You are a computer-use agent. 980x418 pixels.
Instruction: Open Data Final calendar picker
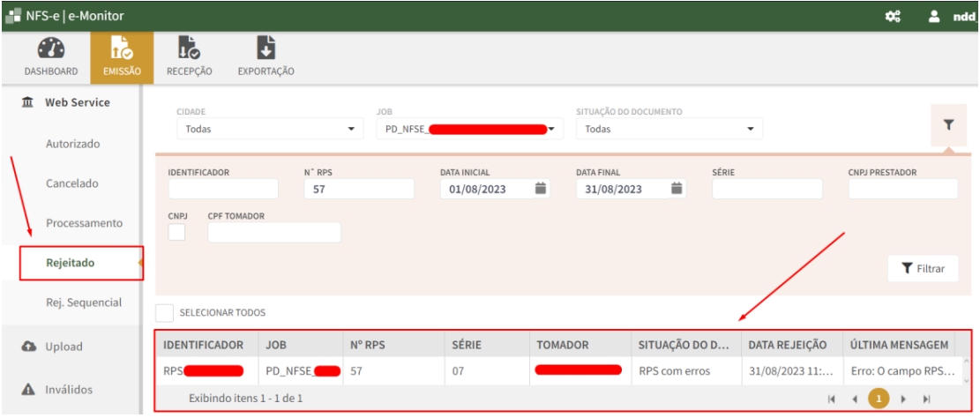click(x=677, y=189)
